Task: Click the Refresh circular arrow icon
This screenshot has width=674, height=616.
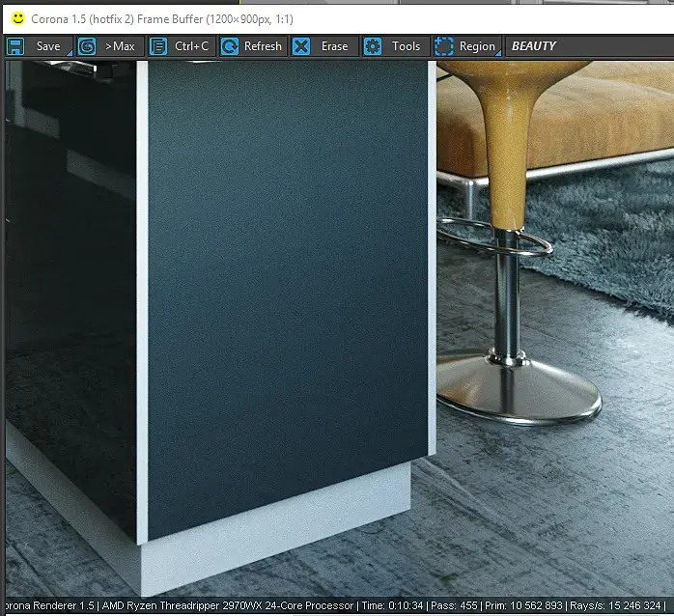Action: tap(230, 46)
